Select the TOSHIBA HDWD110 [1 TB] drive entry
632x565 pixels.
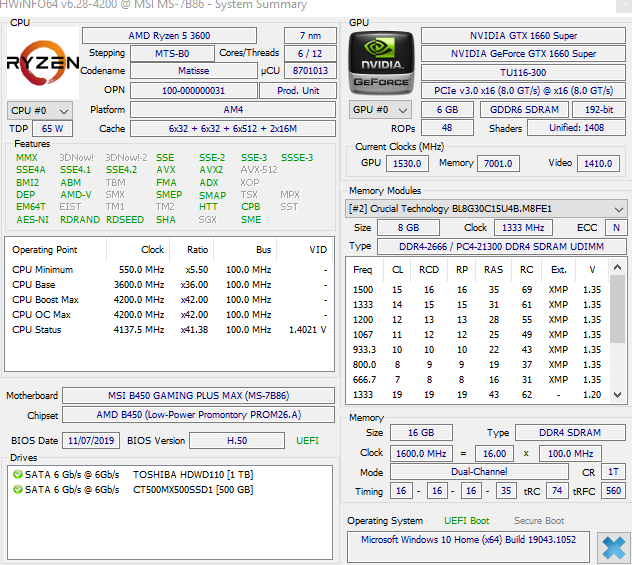[133, 474]
